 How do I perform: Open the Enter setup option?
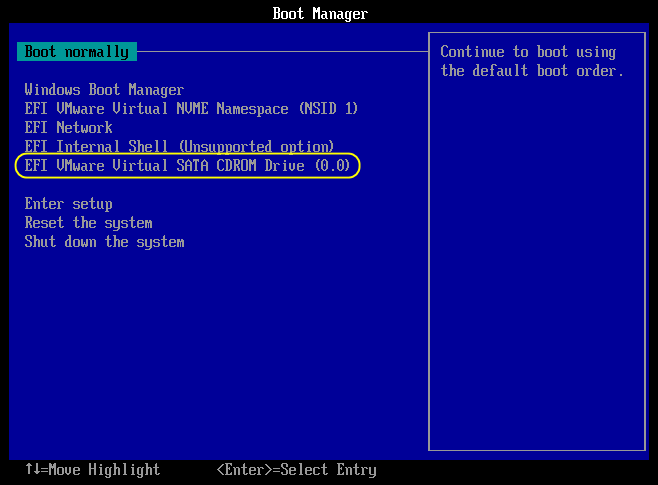[68, 204]
